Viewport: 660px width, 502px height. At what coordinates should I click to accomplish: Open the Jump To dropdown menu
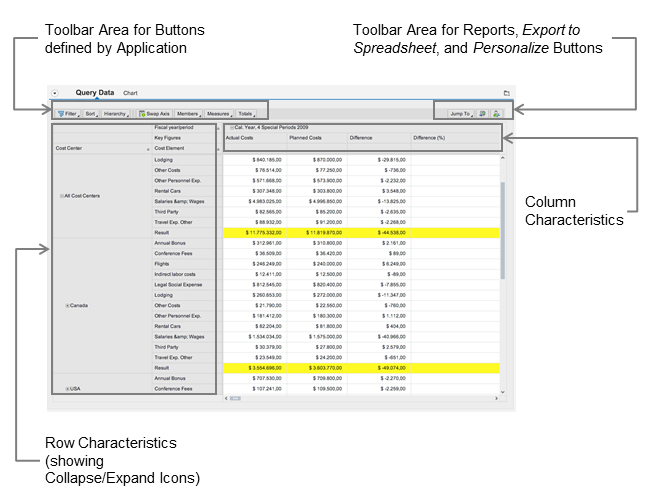tap(461, 114)
